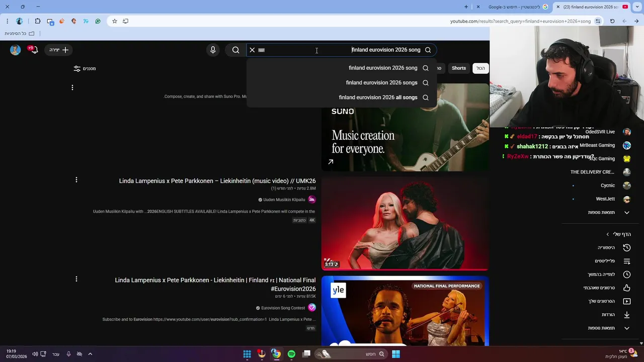Image resolution: width=644 pixels, height=362 pixels.
Task: Close the Google search browser tab
Action: (x=478, y=7)
